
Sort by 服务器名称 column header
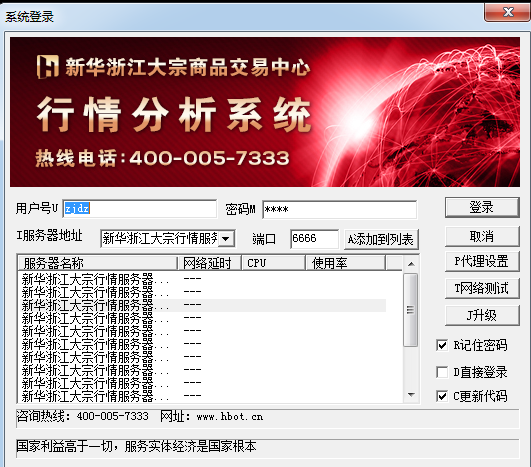pyautogui.click(x=98, y=263)
